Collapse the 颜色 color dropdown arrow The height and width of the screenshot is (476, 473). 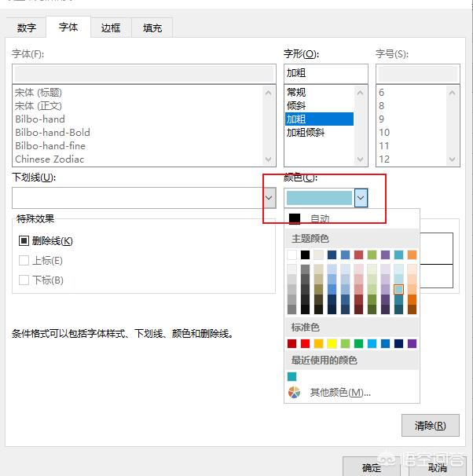click(x=361, y=198)
